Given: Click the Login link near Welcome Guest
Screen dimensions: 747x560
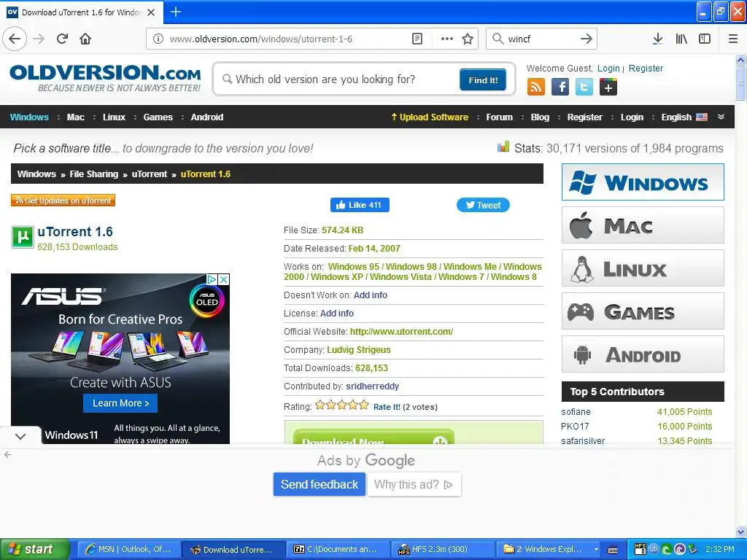Looking at the screenshot, I should click(x=608, y=68).
